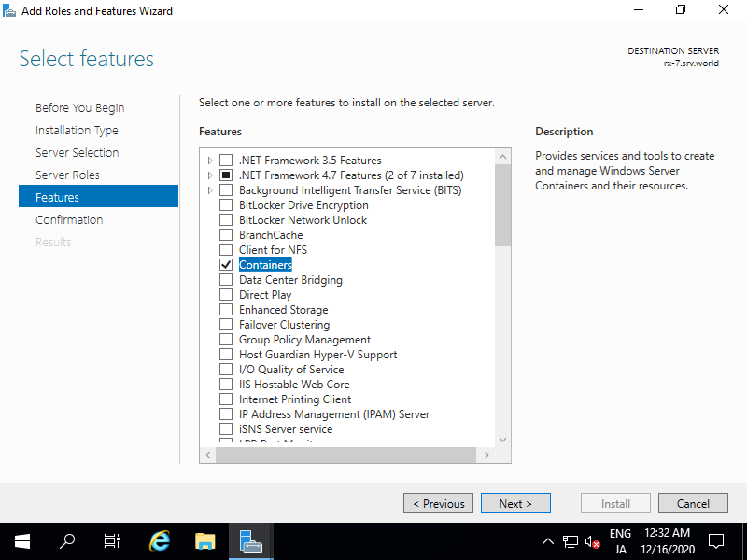Open the Start menu
747x560 pixels.
pos(21,541)
